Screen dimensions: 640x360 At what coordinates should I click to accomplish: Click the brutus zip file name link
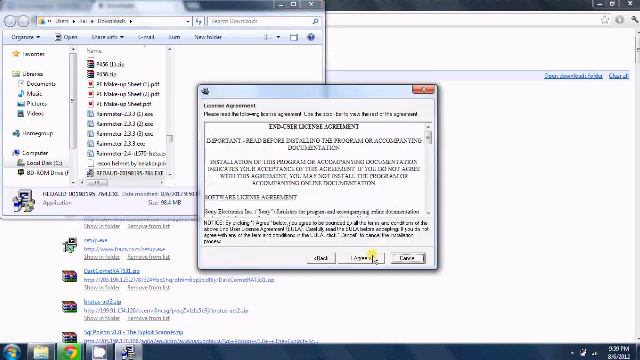click(102, 302)
